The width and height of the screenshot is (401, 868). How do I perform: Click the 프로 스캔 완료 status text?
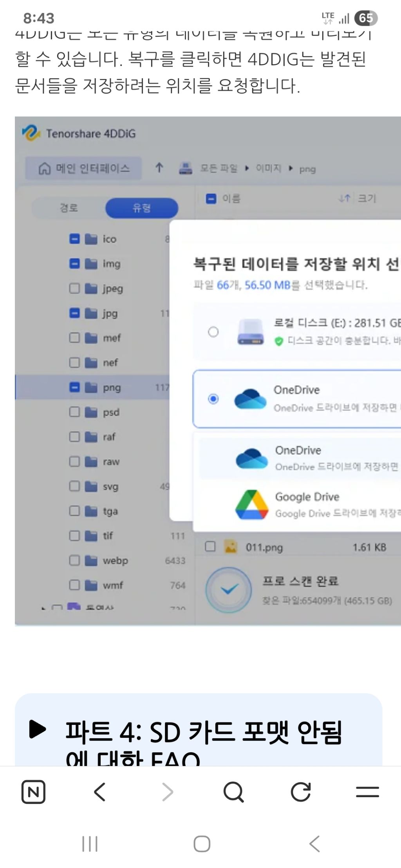pyautogui.click(x=300, y=581)
